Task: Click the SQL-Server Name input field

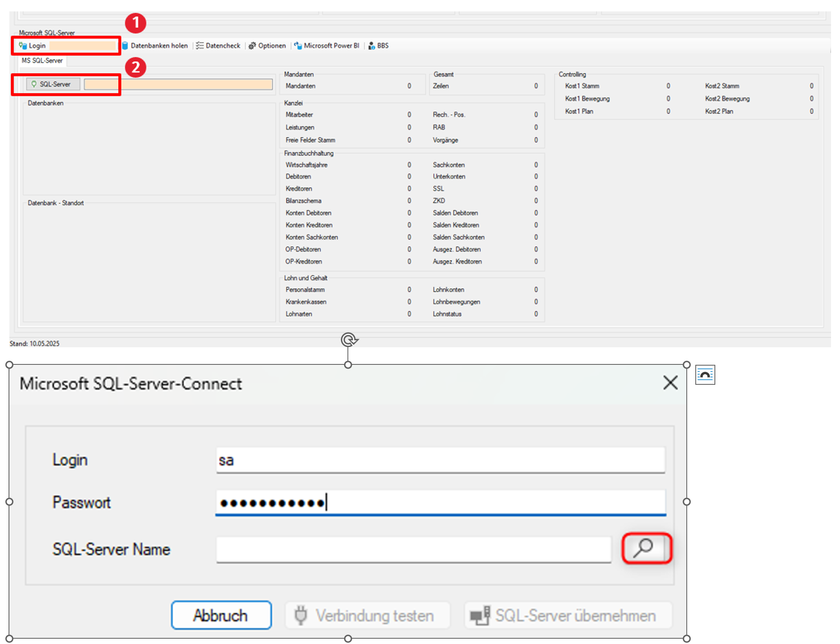Action: click(x=414, y=550)
